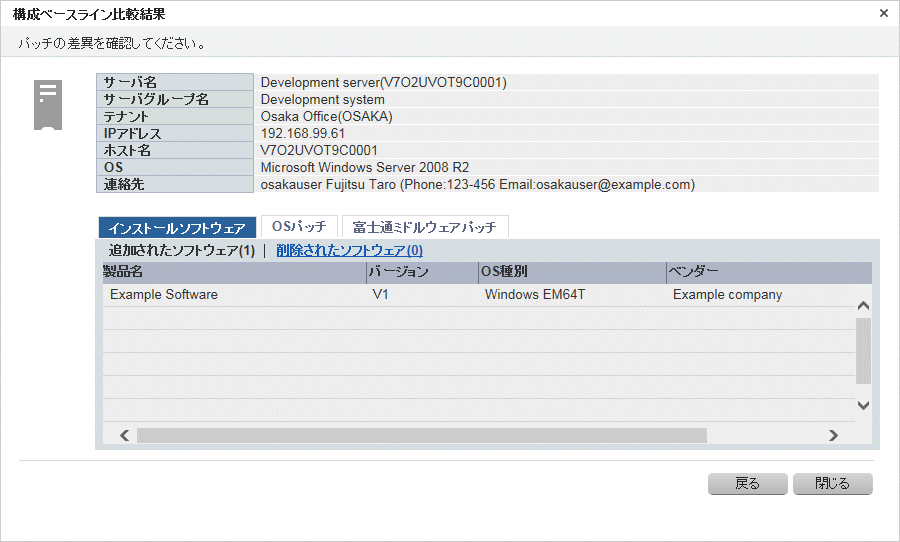This screenshot has width=900, height=542.
Task: Click the horizontal scrollbar thumb
Action: 421,435
